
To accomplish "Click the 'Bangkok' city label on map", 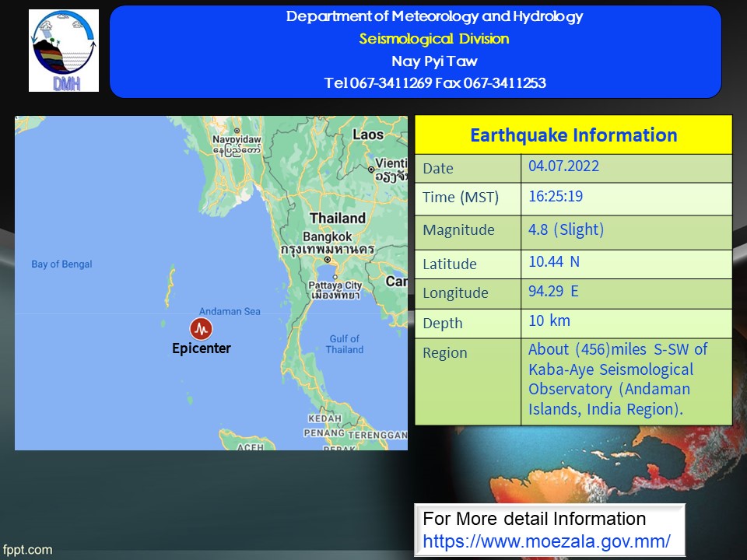I will [x=328, y=236].
